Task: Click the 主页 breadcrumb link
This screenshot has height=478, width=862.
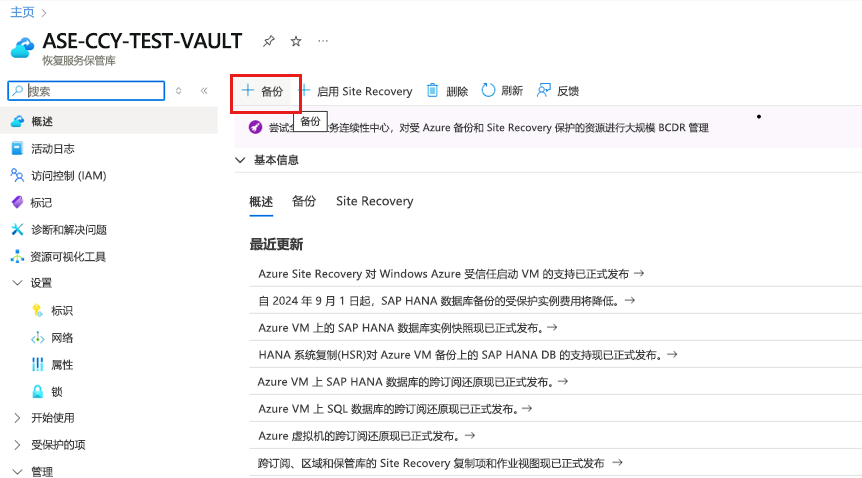Action: coord(22,12)
